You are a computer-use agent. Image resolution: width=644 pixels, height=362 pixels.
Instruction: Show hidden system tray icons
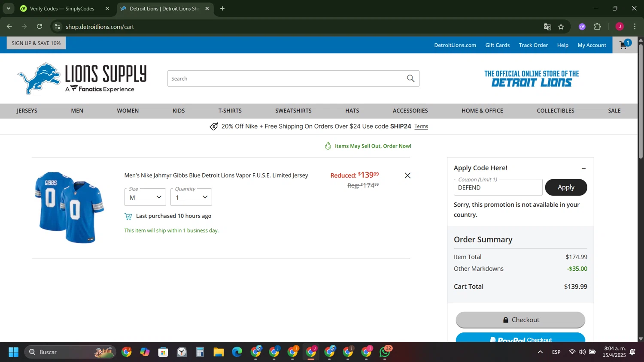click(540, 352)
